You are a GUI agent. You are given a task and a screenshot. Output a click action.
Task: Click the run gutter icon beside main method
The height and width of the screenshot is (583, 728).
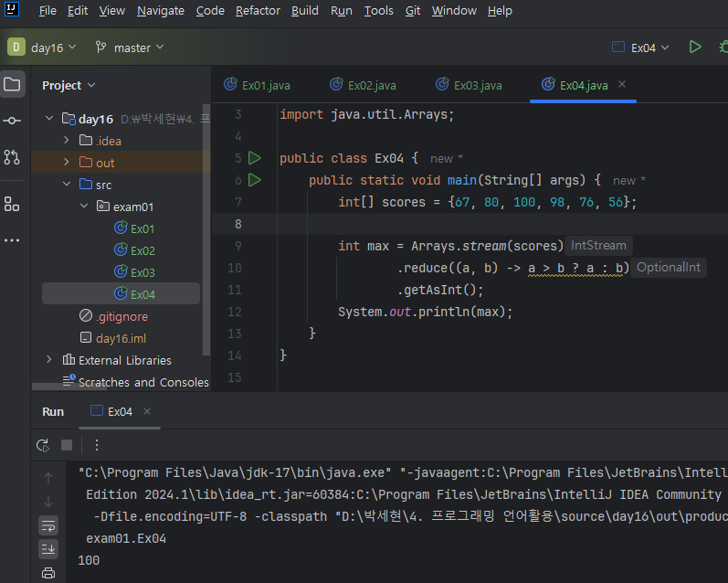(254, 180)
